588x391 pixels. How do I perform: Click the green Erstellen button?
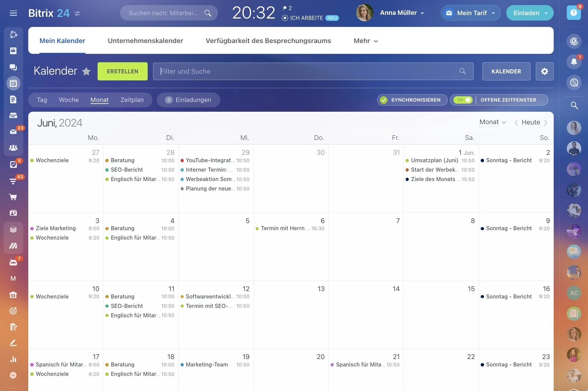[x=122, y=71]
